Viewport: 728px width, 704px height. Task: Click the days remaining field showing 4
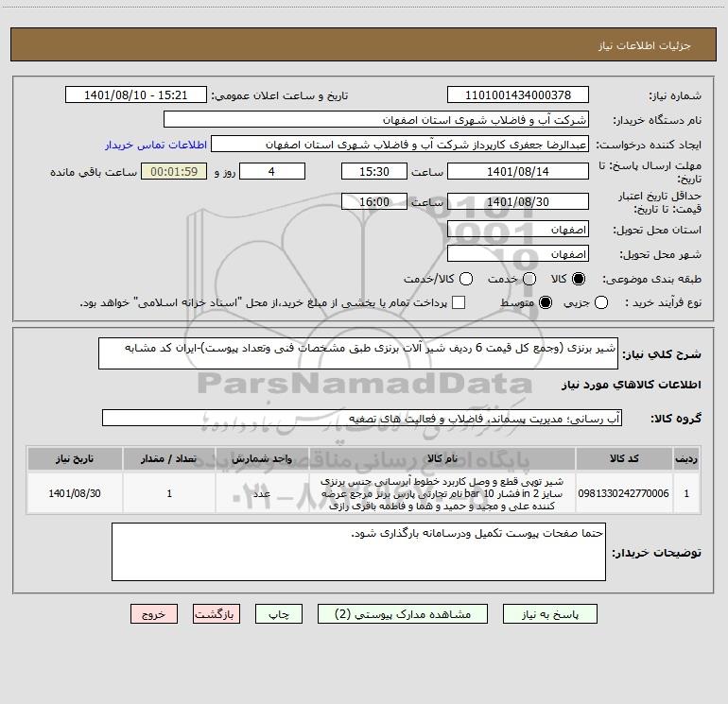(272, 171)
